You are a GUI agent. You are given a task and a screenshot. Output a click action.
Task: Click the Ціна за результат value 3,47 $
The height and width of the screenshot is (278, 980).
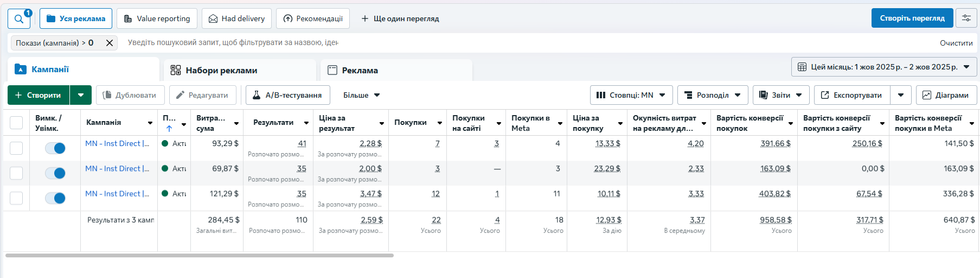point(371,193)
